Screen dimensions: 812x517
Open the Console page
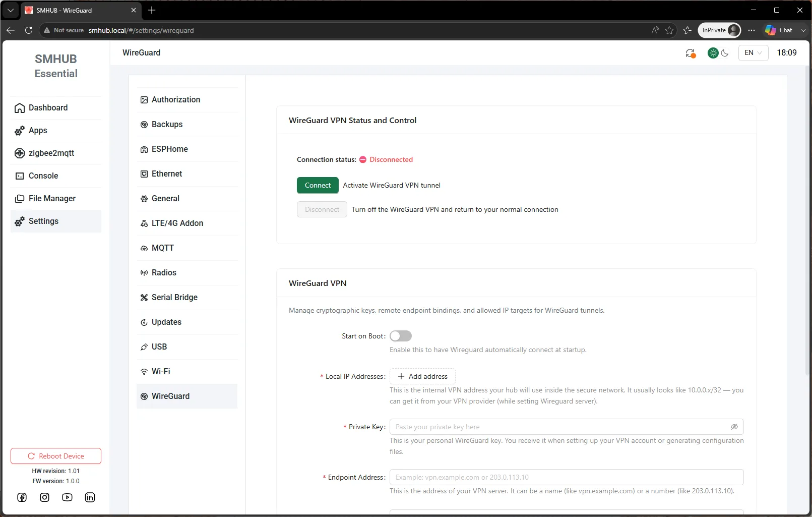(x=55, y=176)
